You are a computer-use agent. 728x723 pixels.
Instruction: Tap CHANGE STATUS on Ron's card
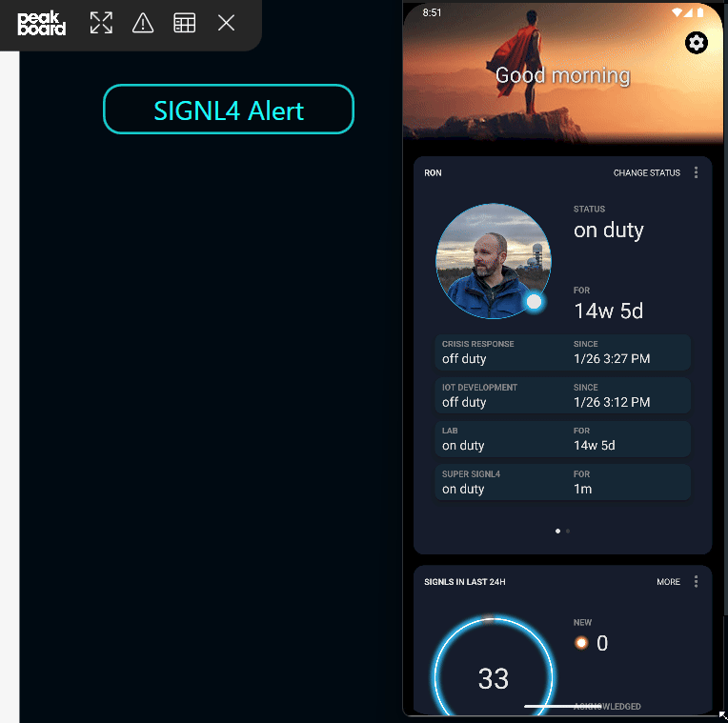(646, 172)
